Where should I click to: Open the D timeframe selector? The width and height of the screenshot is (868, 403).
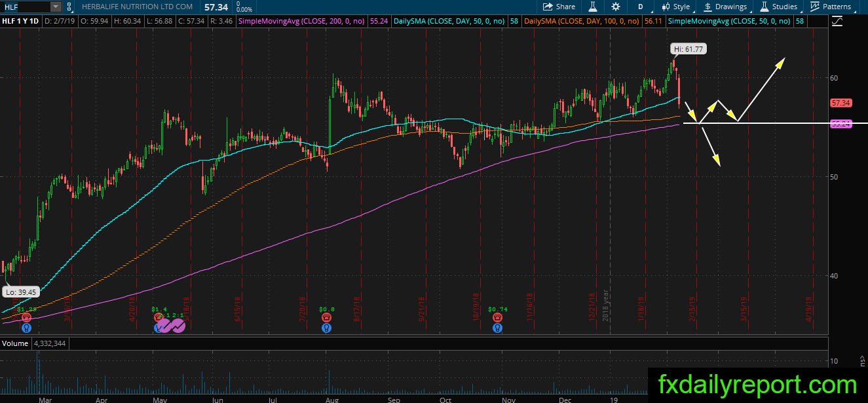[x=640, y=7]
